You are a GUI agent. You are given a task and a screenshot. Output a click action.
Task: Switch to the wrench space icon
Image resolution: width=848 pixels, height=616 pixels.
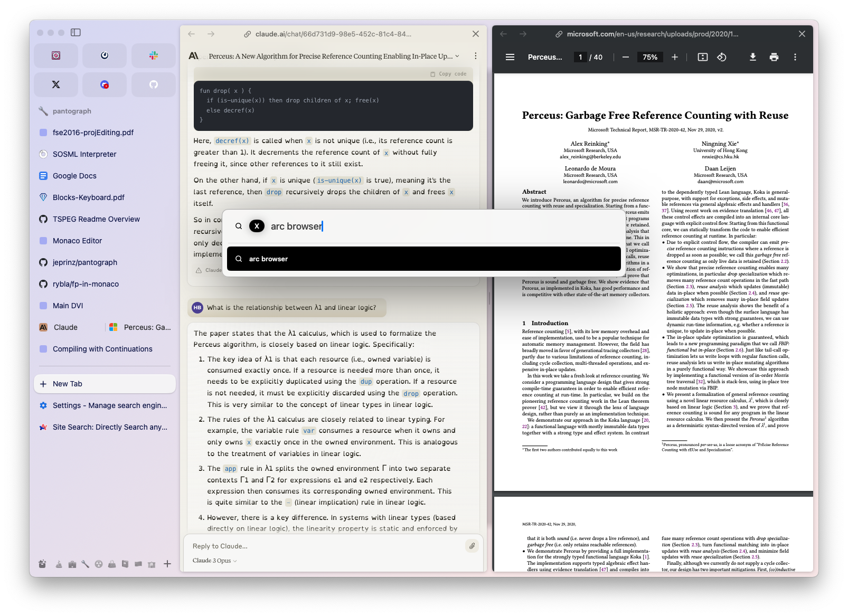point(85,564)
